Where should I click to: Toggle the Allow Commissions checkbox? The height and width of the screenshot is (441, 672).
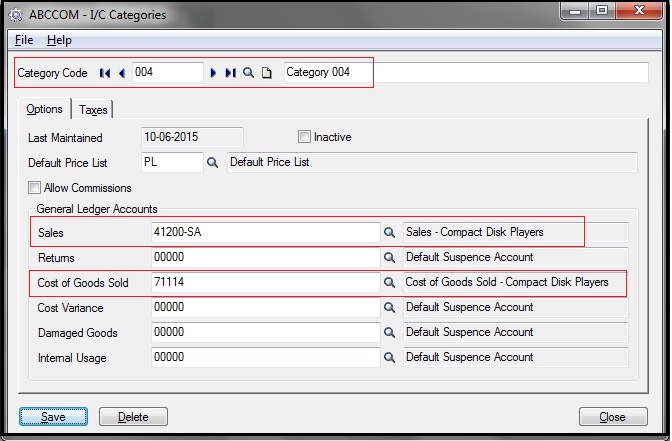click(x=35, y=187)
